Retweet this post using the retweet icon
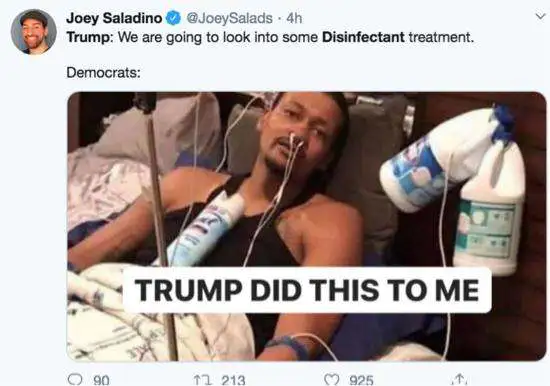The image size is (550, 386). [201, 380]
